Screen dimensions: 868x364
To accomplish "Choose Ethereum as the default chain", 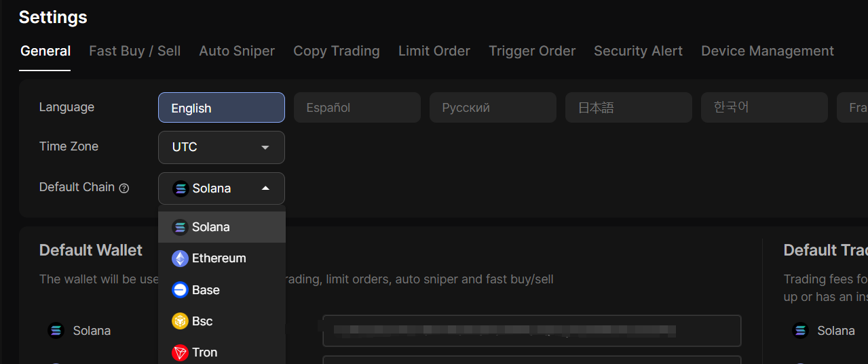I will [219, 258].
